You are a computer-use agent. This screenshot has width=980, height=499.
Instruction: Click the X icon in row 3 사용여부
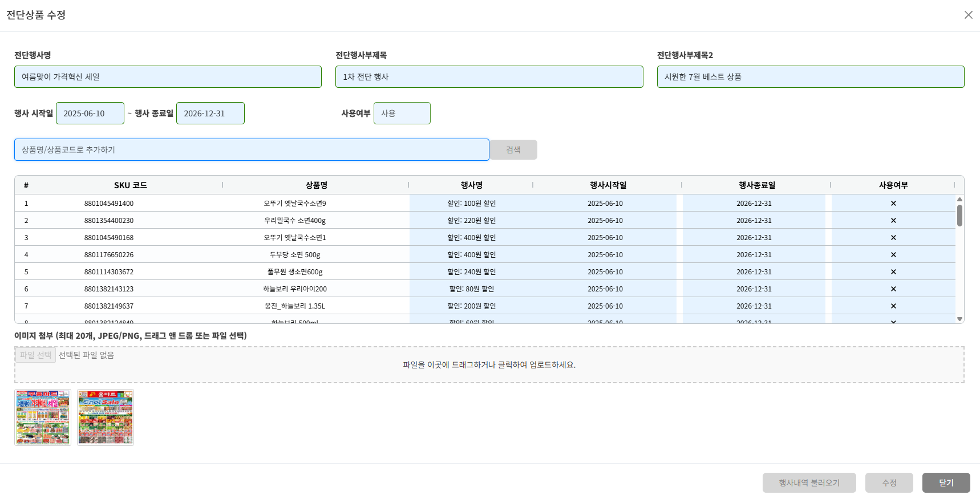[893, 238]
